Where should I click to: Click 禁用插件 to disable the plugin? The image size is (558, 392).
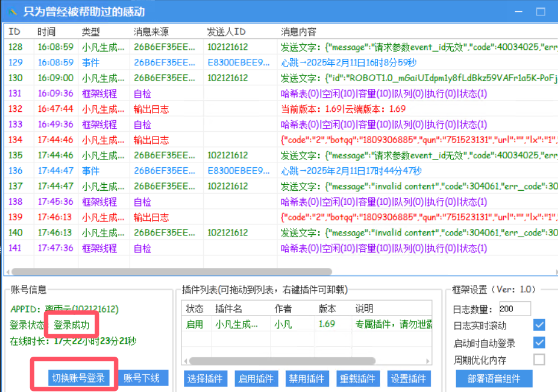click(306, 378)
